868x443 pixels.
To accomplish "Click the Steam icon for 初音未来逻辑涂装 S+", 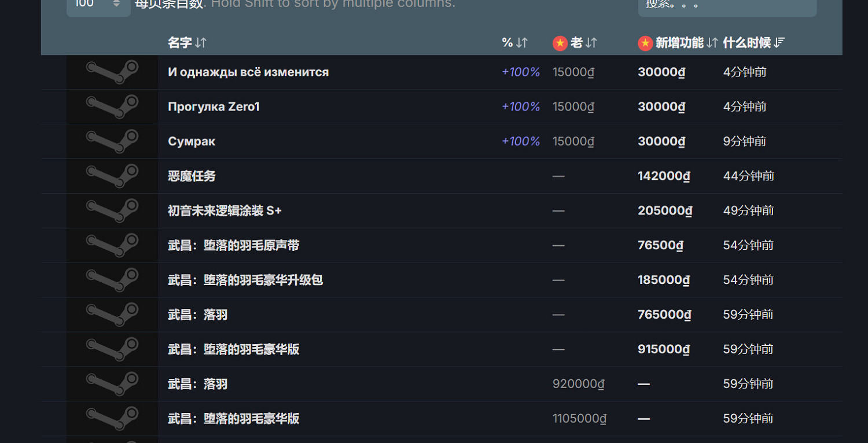I will 112,211.
